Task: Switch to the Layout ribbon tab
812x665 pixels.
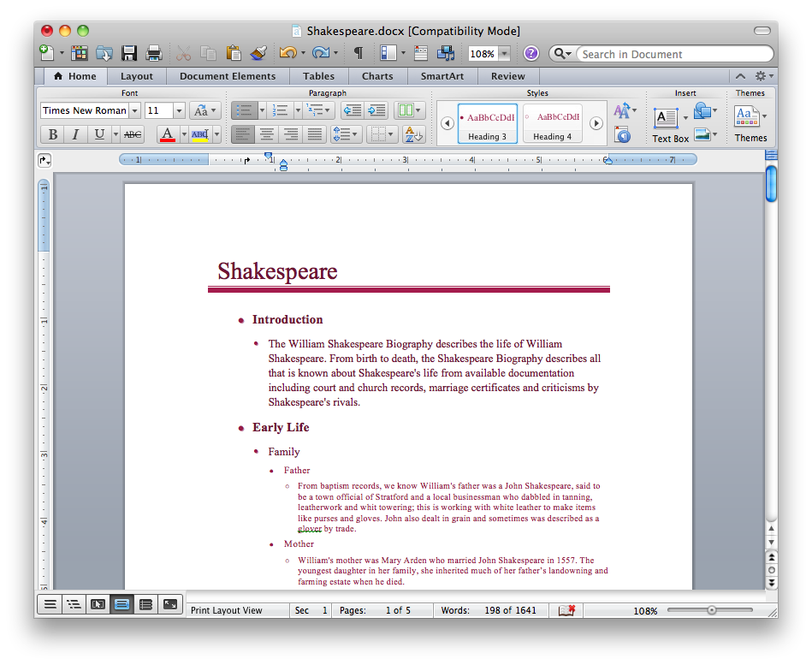Action: click(136, 76)
